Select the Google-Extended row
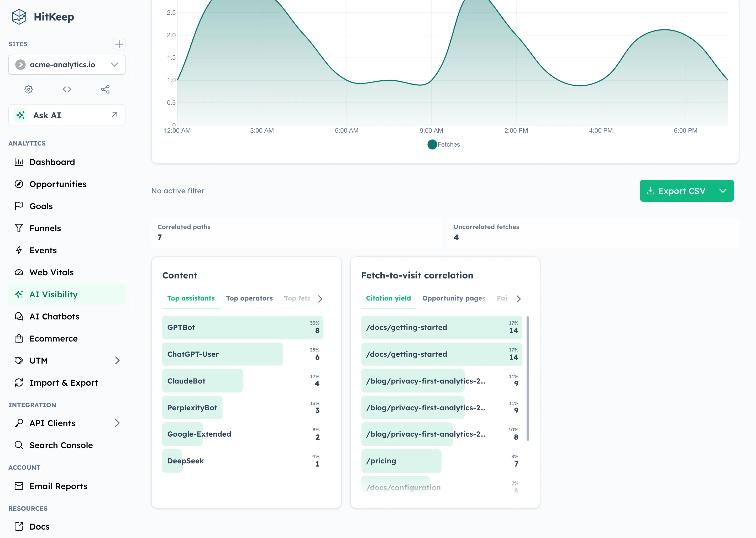Image resolution: width=756 pixels, height=538 pixels. tap(243, 434)
